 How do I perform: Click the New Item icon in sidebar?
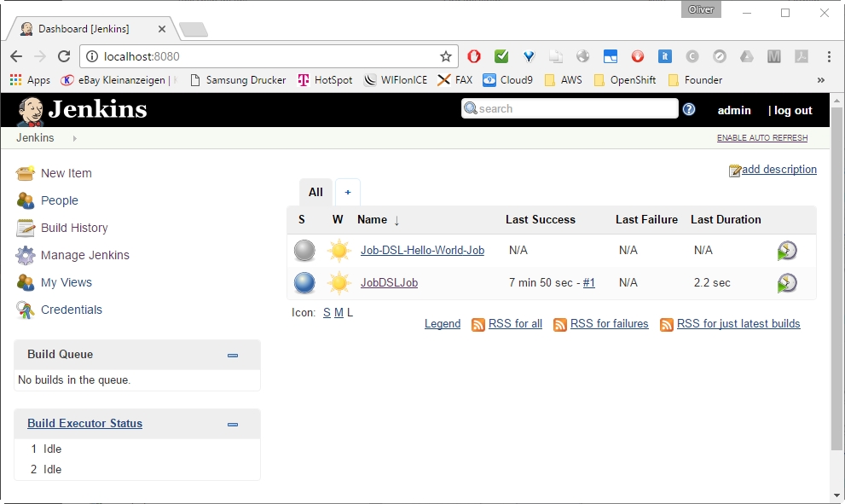(x=26, y=173)
